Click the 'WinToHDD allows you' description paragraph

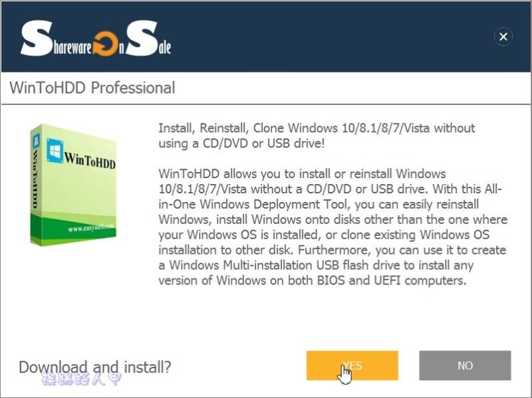coord(333,227)
